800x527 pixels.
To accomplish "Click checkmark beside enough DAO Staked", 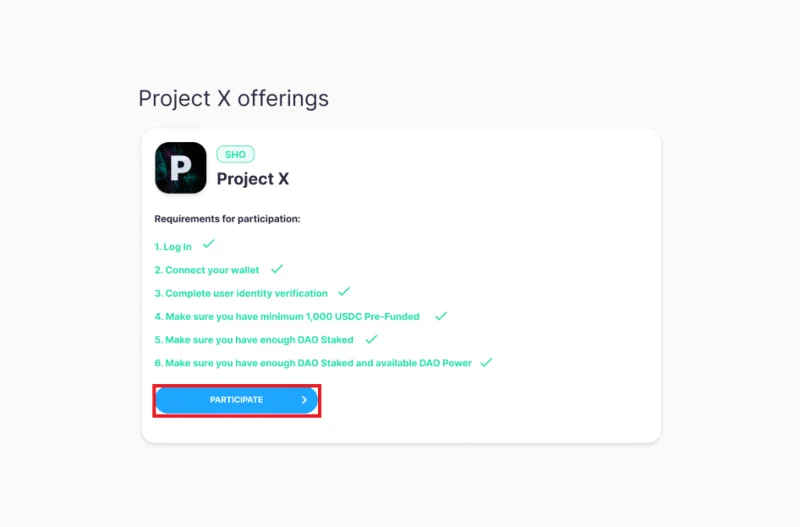I will pyautogui.click(x=371, y=339).
